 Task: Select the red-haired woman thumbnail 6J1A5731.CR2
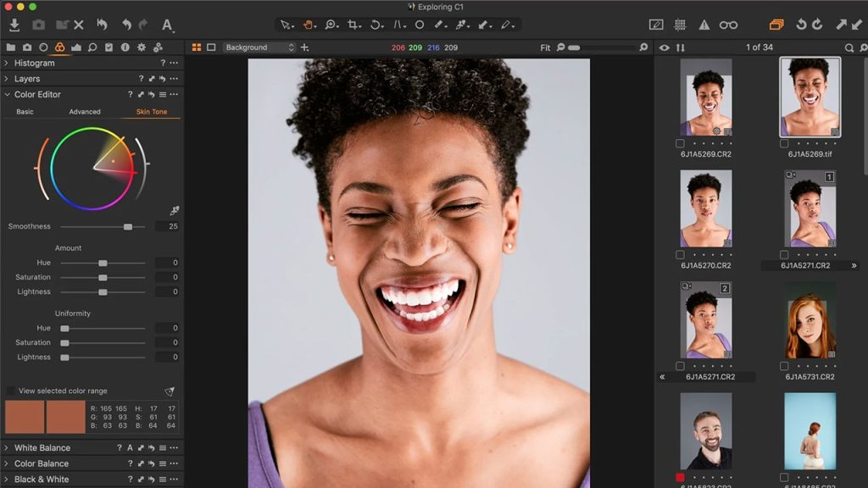(x=810, y=320)
